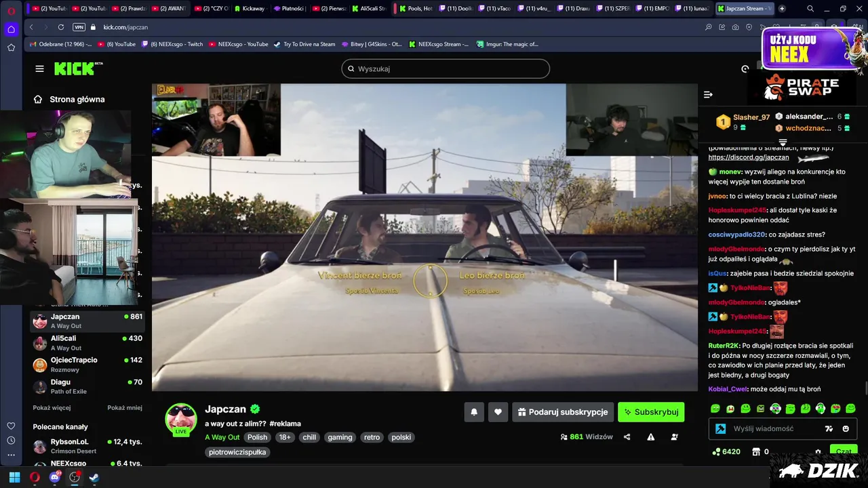Viewport: 868px width, 488px height.
Task: Toggle the Opera VPN badge
Action: (x=79, y=27)
